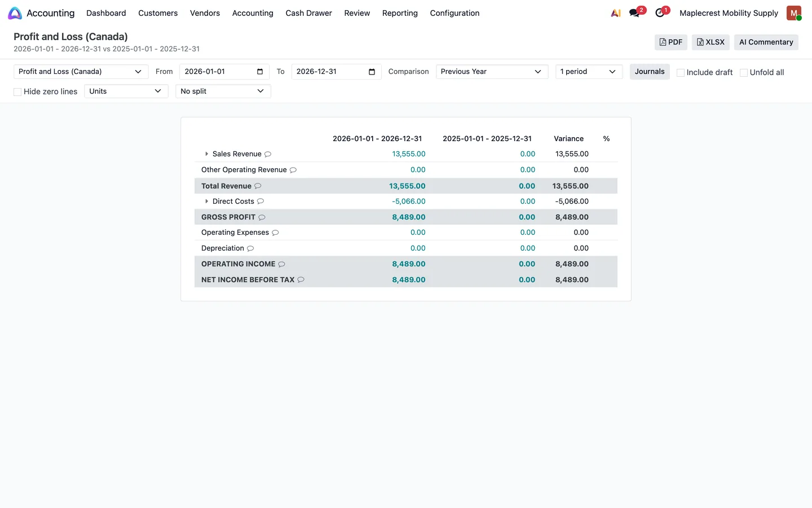Open the From date calendar picker icon
The height and width of the screenshot is (508, 812).
[x=260, y=72]
